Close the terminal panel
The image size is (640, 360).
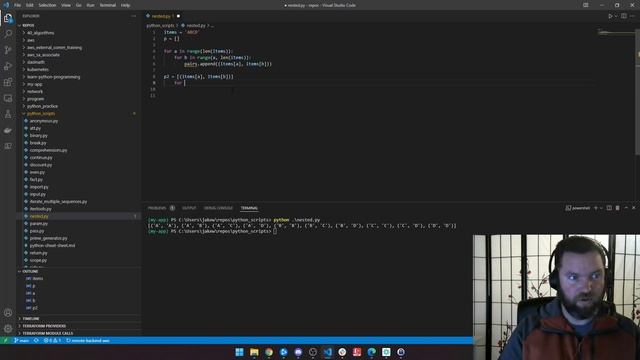click(634, 208)
